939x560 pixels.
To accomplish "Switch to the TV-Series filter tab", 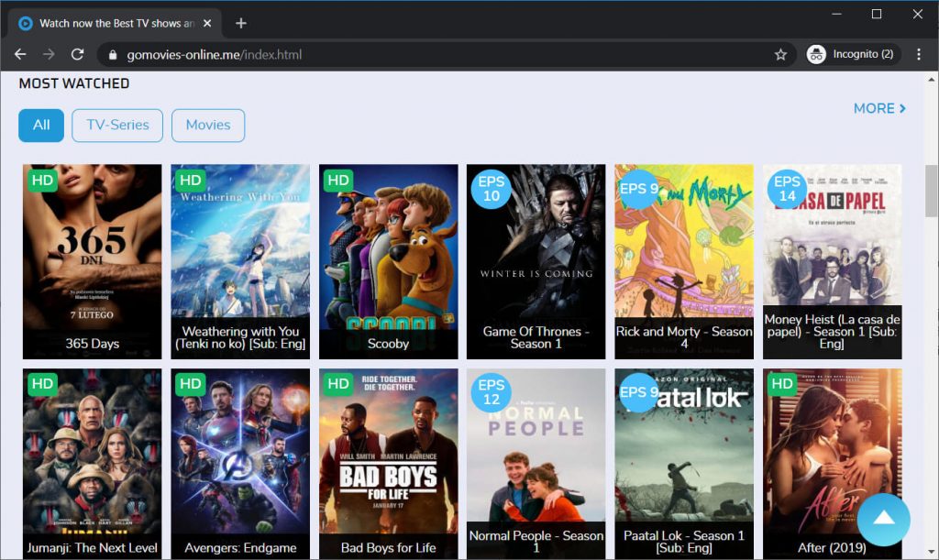I will [x=117, y=125].
